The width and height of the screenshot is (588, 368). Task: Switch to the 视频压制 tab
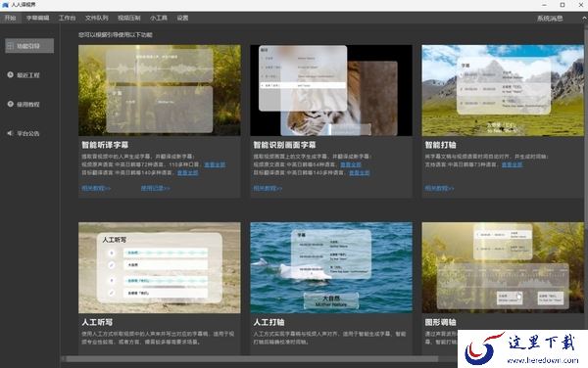128,18
